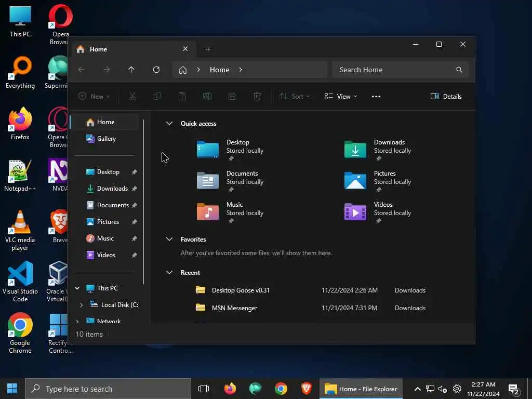Click pin icon next to sidebar Documents

(x=135, y=205)
